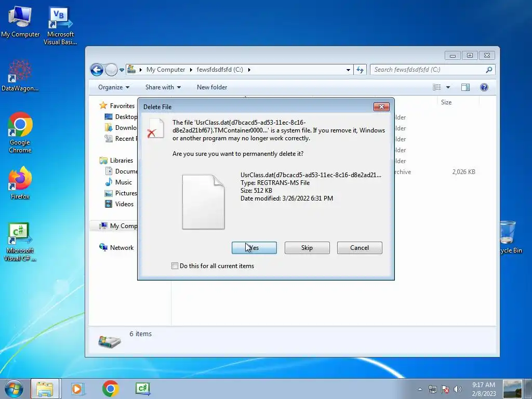The image size is (532, 399).
Task: Open address bar history dropdown
Action: point(348,70)
